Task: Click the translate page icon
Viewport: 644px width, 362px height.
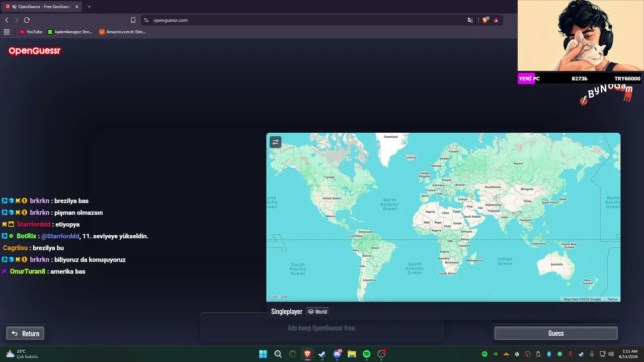Action: [x=470, y=20]
